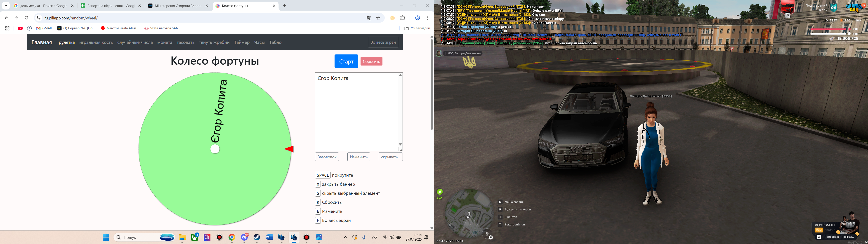Open the Chrome extensions puzzle icon
The width and height of the screenshot is (868, 244).
pos(403,18)
